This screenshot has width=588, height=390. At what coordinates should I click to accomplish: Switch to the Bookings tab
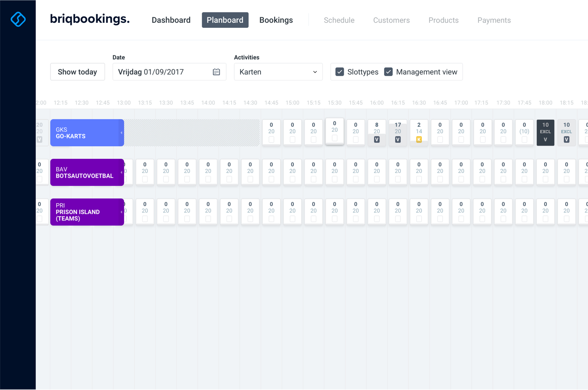point(276,20)
